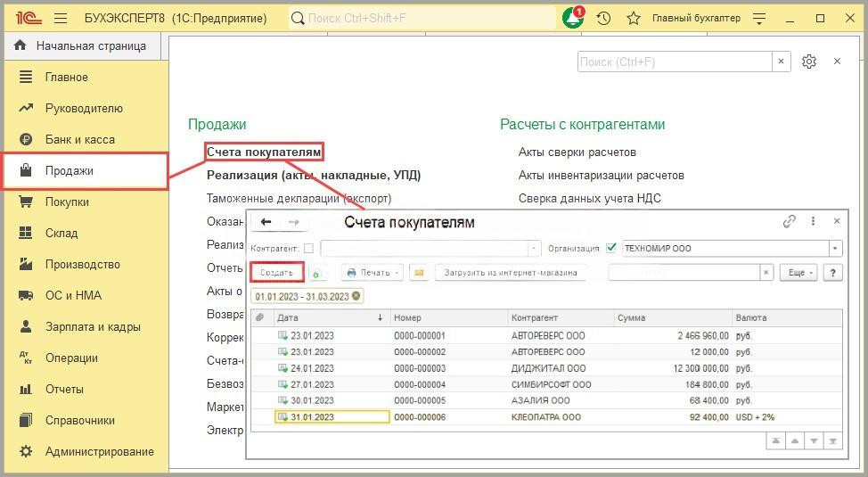Expand the Организация dropdown with ТЕХНОМИР ООО

pos(835,248)
